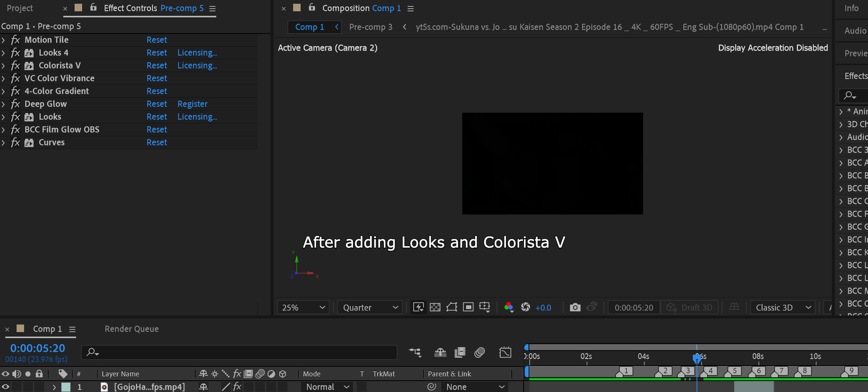Hide the GojoHa...fps.mp4 layer visibility eye
Viewport: 868px width, 392px height.
click(5, 386)
